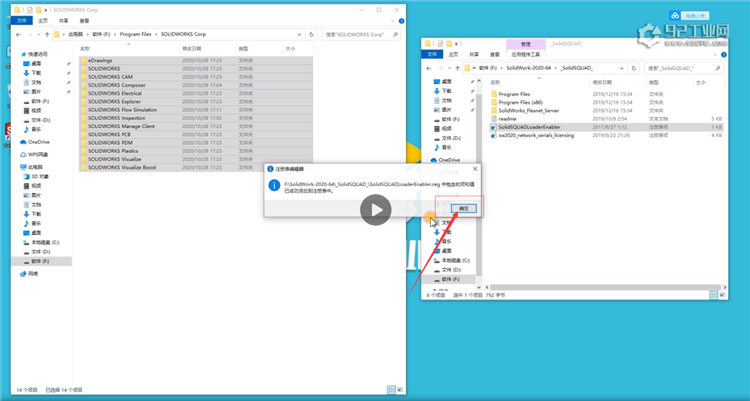750x401 pixels.
Task: Select the SolidSQUADLoaderEnabler registry file icon
Action: tap(494, 127)
